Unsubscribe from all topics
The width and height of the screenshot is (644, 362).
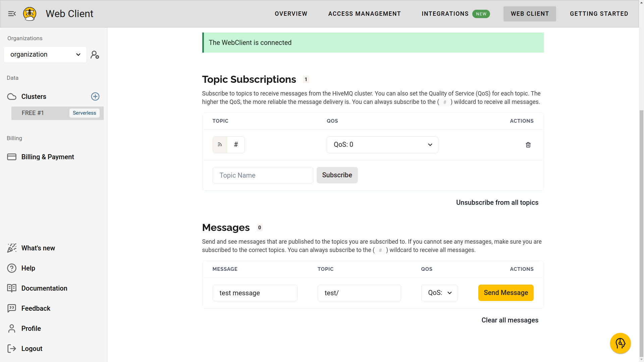497,202
